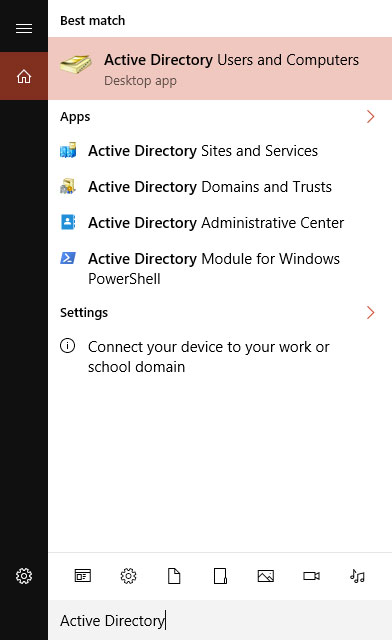Launch Active Directory Users and Computers
The width and height of the screenshot is (392, 640).
(220, 69)
